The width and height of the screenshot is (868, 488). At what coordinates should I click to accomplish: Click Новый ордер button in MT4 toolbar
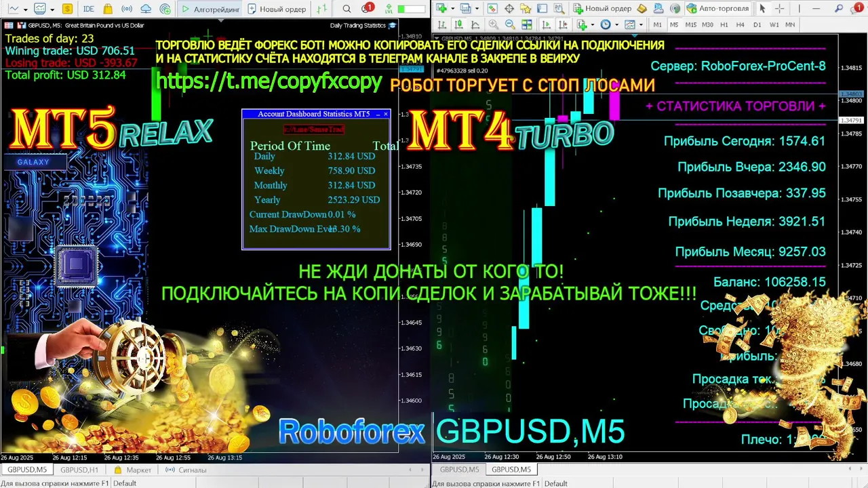click(602, 8)
